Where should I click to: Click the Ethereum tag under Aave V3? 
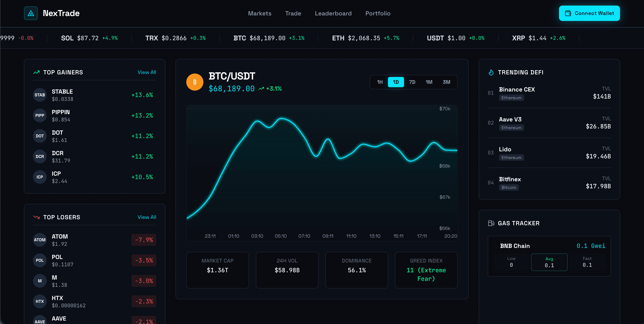[511, 128]
